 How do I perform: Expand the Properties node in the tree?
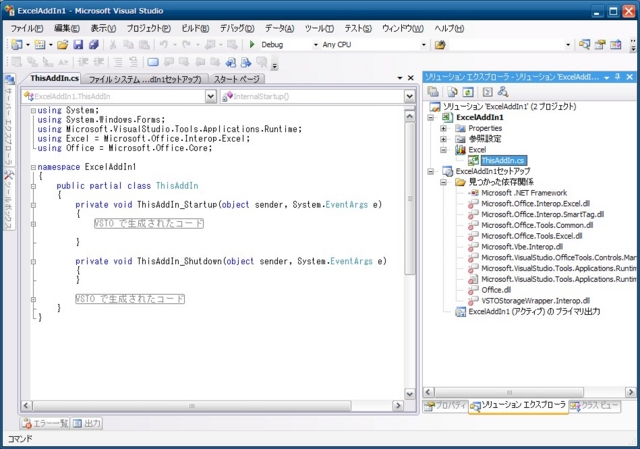click(443, 128)
